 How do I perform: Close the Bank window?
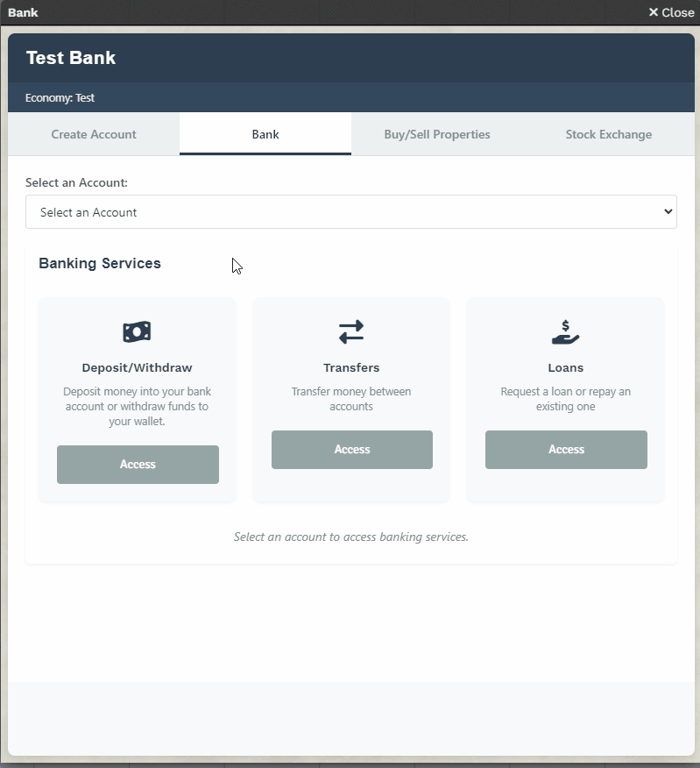(671, 12)
